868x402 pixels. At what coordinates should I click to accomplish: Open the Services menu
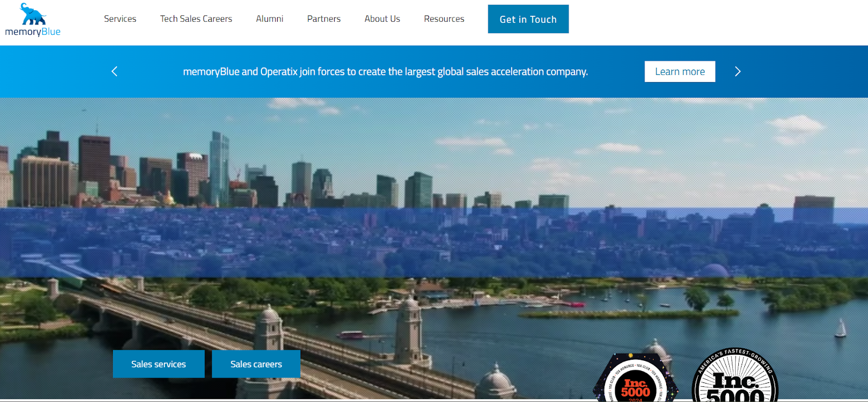click(x=120, y=19)
